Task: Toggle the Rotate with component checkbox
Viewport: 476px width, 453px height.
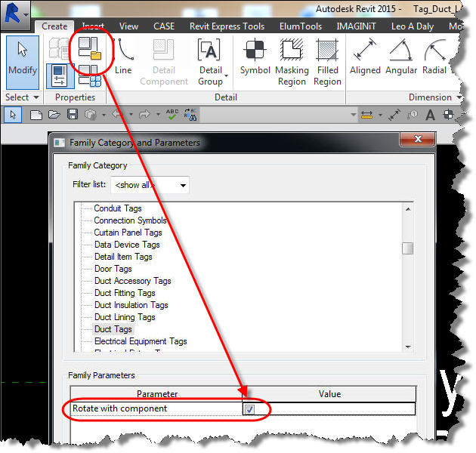Action: click(x=249, y=409)
